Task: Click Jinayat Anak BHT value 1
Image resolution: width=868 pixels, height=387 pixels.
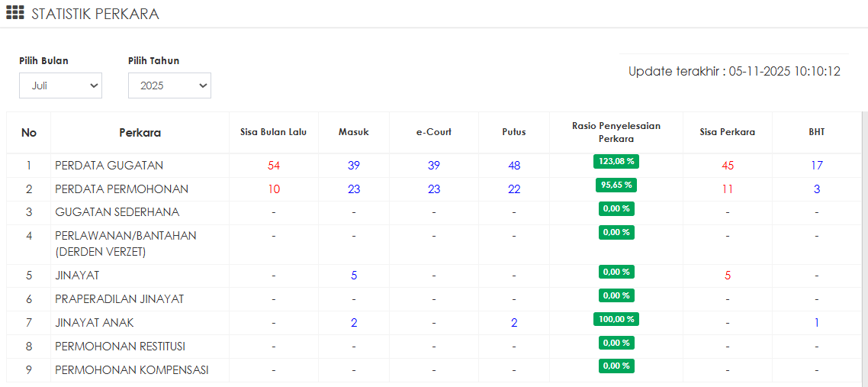Action: (x=817, y=323)
